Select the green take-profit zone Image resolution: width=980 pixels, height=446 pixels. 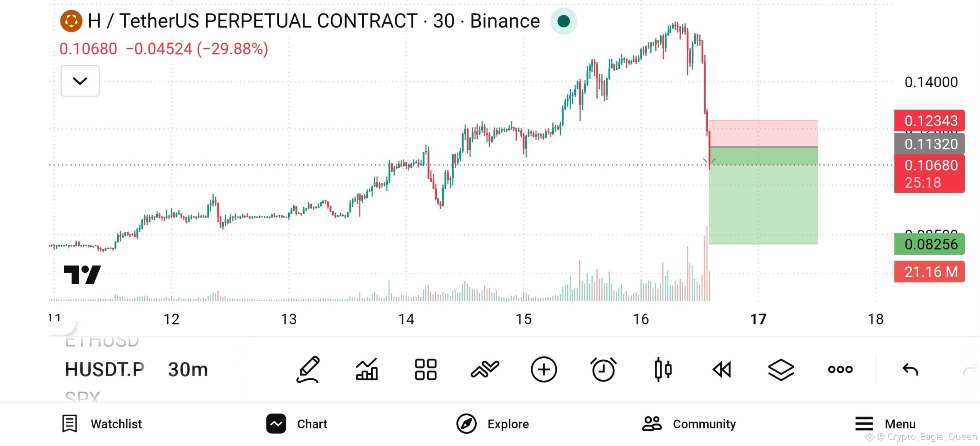pos(763,195)
